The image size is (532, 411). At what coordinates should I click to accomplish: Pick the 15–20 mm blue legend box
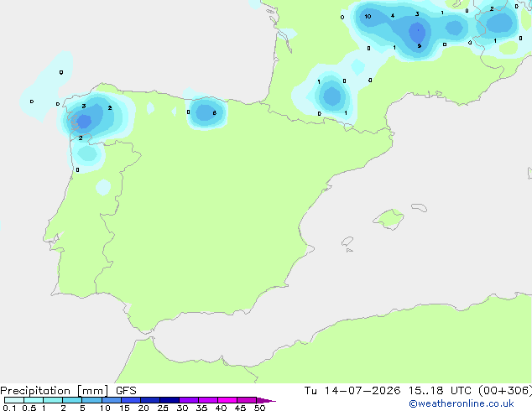131,400
